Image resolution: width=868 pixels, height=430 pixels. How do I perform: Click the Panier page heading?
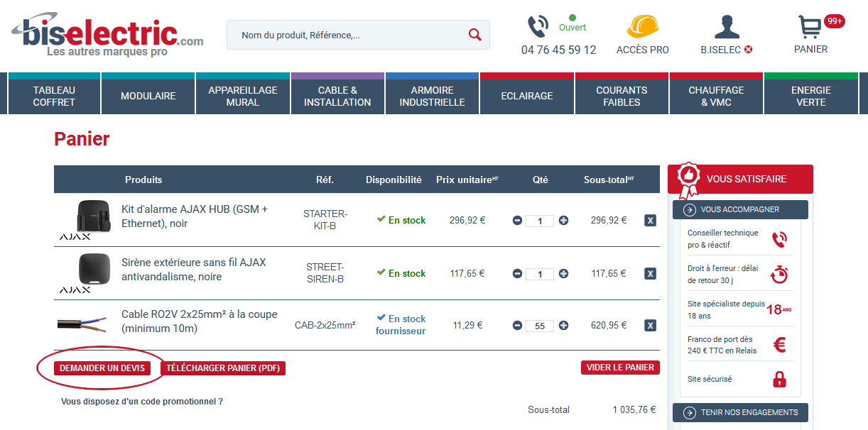click(82, 139)
